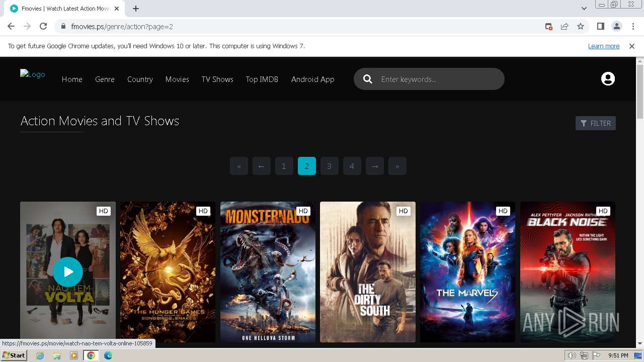
Task: Click the search magnifier icon
Action: pos(368,79)
